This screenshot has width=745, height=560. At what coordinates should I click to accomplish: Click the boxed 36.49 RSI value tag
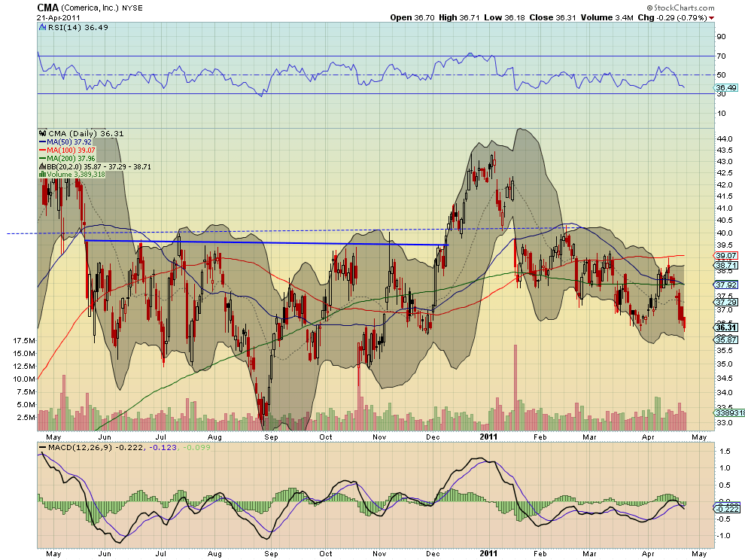coord(726,87)
